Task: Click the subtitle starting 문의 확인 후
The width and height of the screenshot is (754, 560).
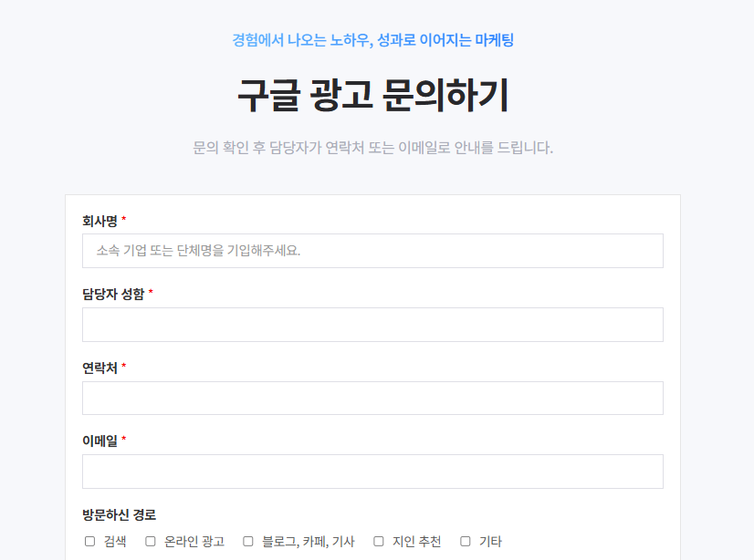Action: (373, 148)
